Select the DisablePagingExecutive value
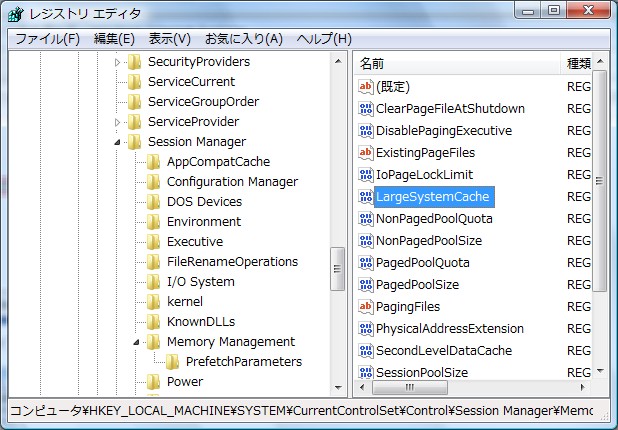The height and width of the screenshot is (430, 618). [x=443, y=130]
